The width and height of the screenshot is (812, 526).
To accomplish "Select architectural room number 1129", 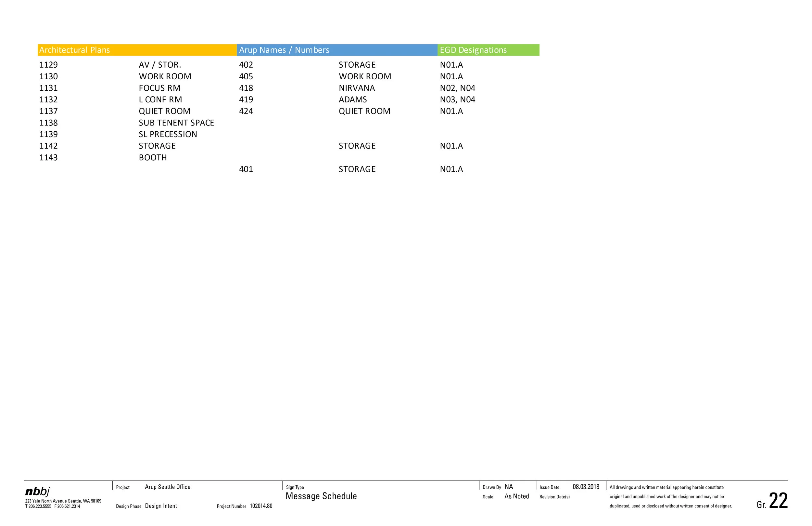I will [48, 65].
